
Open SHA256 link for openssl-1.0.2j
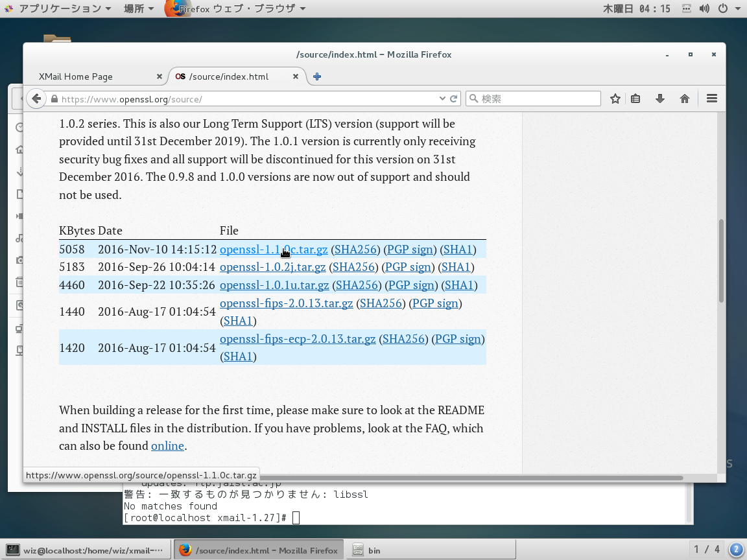[x=353, y=266]
